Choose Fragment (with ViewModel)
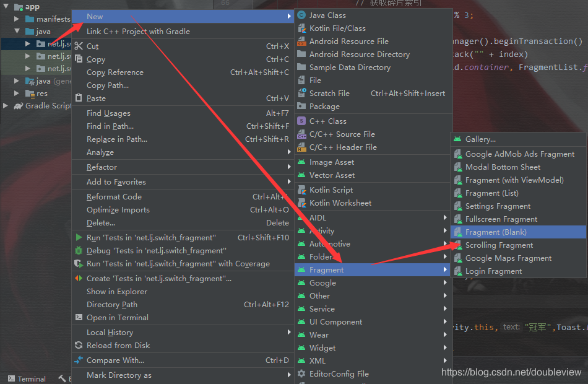 518,180
